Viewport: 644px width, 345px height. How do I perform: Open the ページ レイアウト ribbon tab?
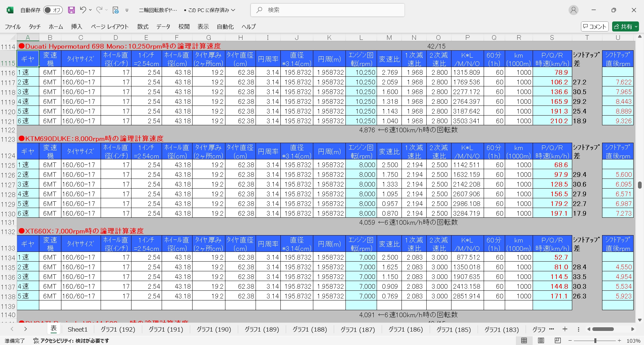pyautogui.click(x=110, y=26)
